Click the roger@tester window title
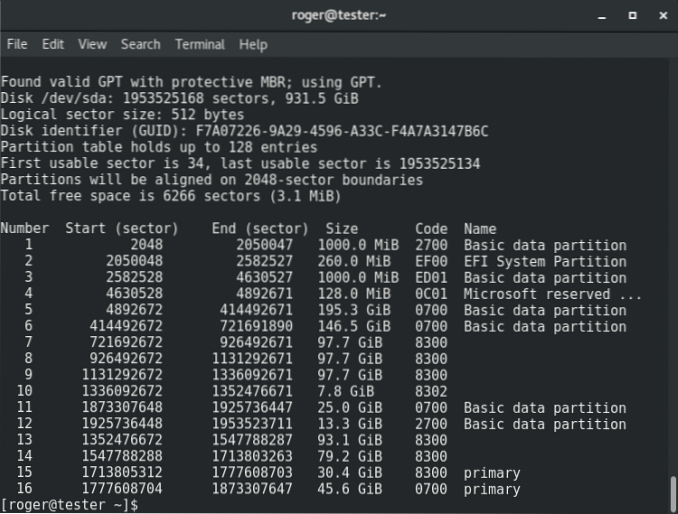 pyautogui.click(x=339, y=15)
